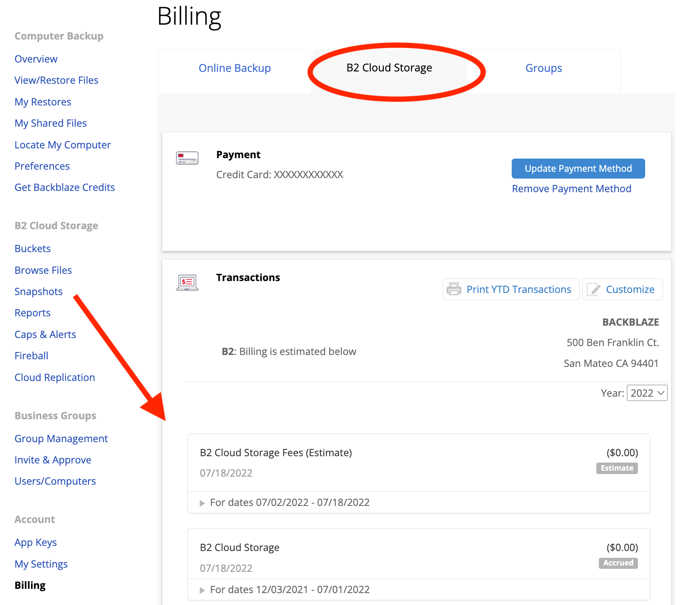The width and height of the screenshot is (700, 605).
Task: Open Cloud Replication page
Action: pos(55,378)
